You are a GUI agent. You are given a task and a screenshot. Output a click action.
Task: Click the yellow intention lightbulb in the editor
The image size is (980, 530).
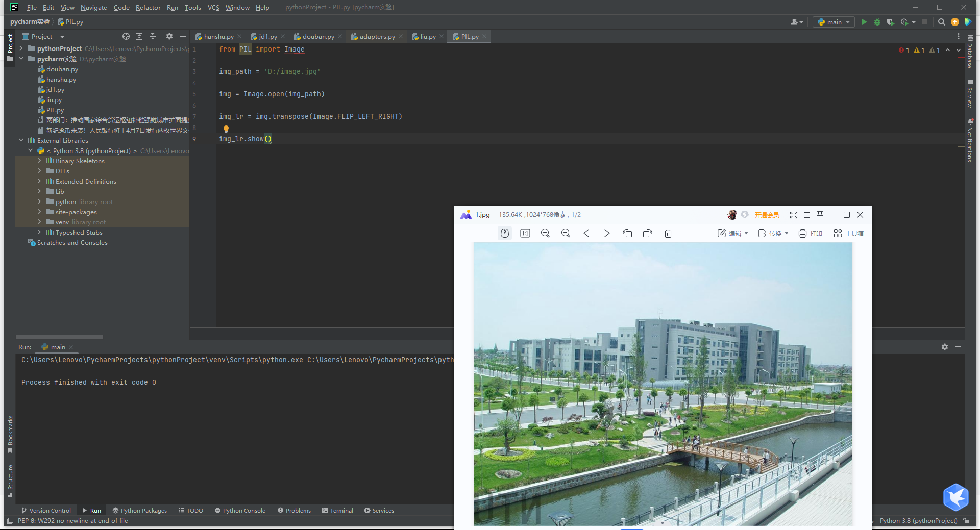(226, 129)
